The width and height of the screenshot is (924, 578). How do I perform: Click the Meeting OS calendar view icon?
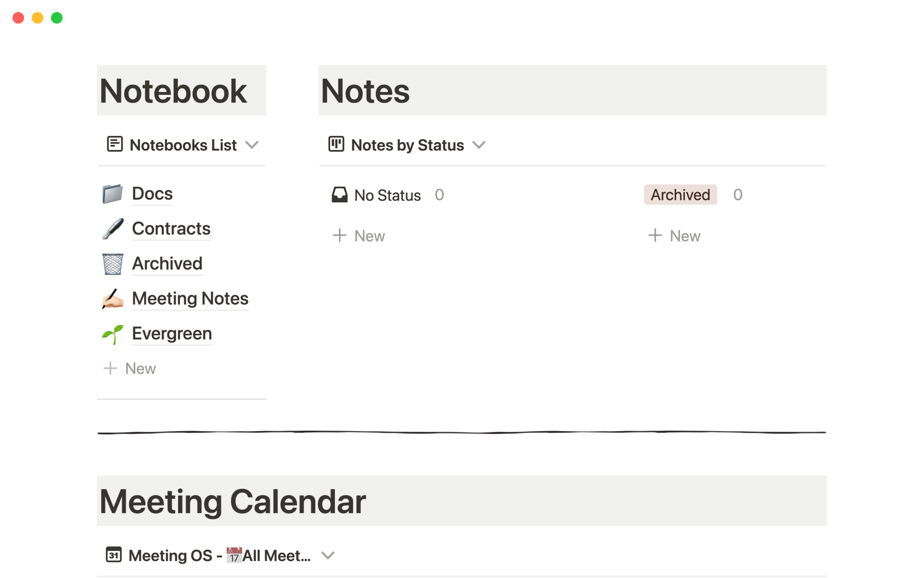pos(114,555)
